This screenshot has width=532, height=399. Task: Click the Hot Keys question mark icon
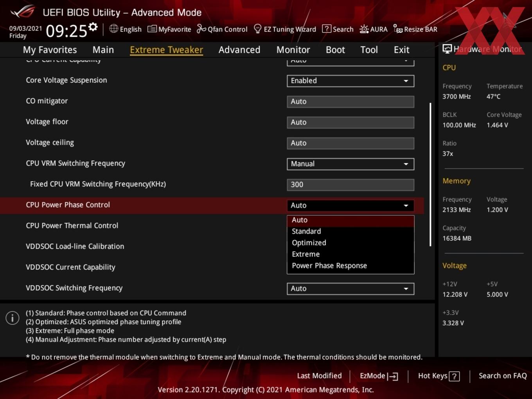[x=454, y=376]
